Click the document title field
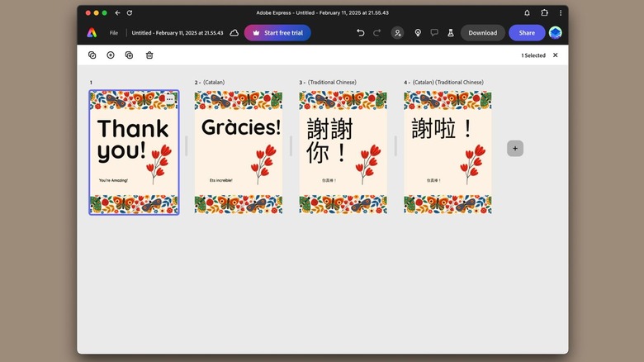 [x=177, y=33]
